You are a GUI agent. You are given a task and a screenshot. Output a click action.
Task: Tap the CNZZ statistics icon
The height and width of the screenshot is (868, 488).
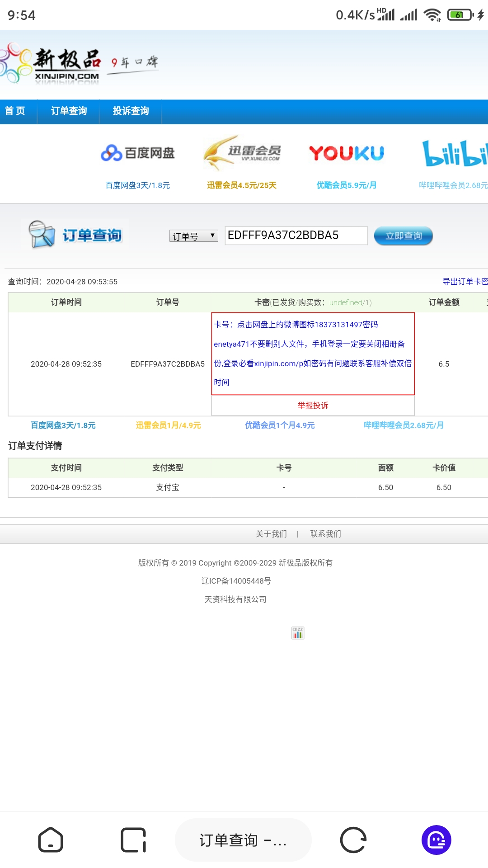tap(298, 633)
